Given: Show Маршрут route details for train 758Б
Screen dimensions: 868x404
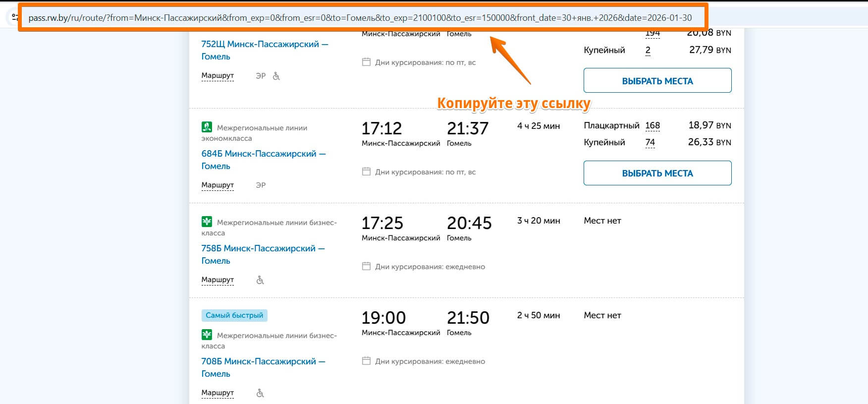Looking at the screenshot, I should [217, 280].
